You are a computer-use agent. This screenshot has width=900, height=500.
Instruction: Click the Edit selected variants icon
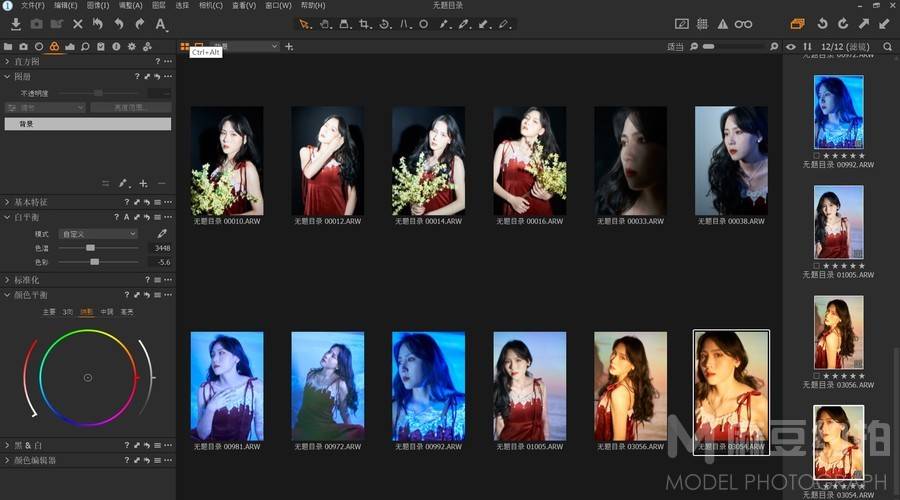pyautogui.click(x=681, y=24)
